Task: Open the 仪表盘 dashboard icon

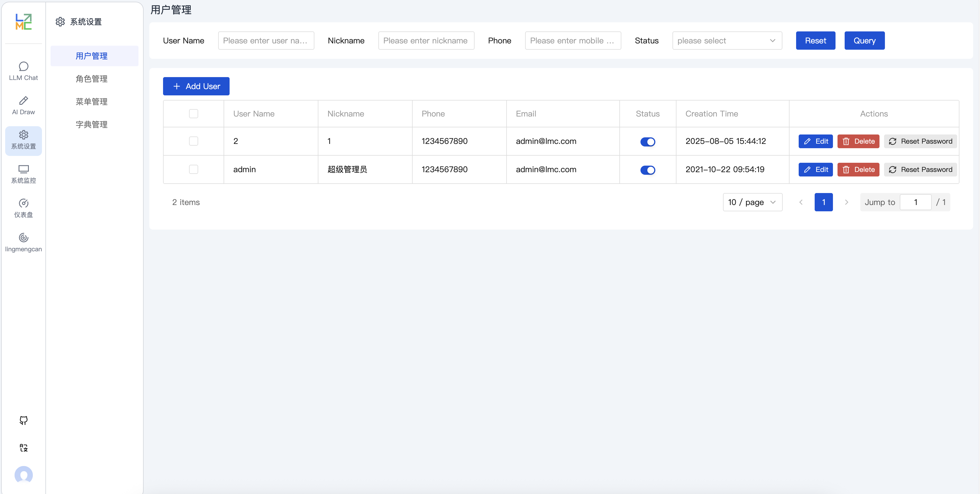Action: click(23, 203)
